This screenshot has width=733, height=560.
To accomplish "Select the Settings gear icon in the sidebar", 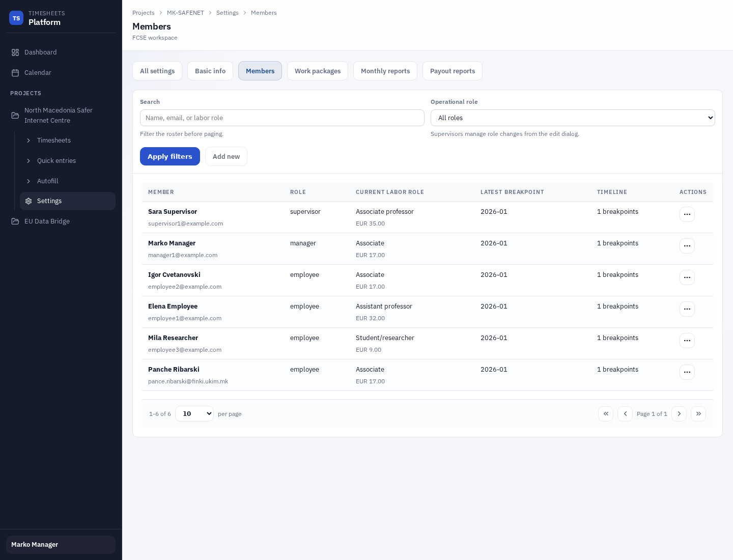I will [x=29, y=201].
